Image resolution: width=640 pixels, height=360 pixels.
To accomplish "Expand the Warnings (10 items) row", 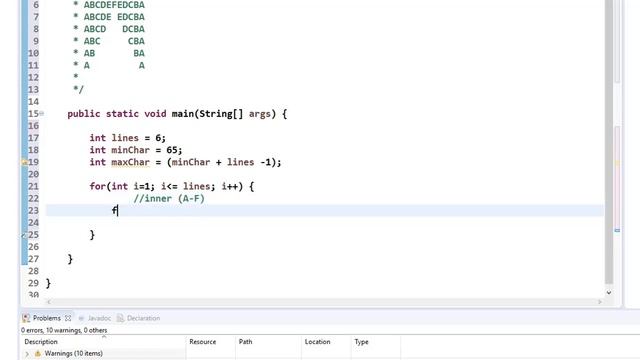I will point(27,353).
